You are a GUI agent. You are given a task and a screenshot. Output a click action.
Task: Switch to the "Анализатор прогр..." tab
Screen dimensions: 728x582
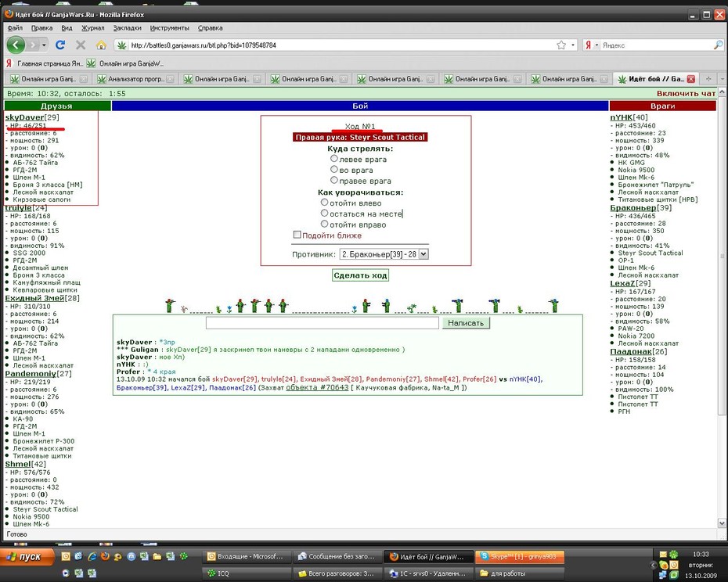[135, 79]
